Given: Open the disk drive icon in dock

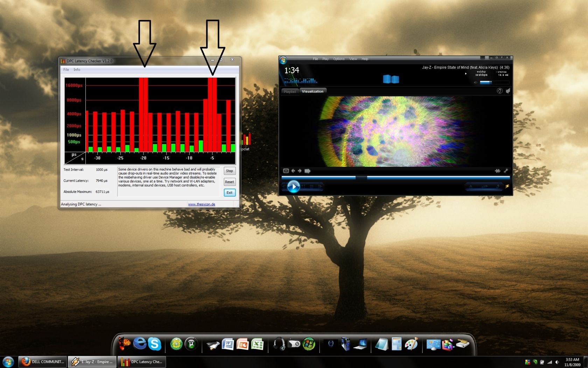Looking at the screenshot, I should tap(462, 344).
